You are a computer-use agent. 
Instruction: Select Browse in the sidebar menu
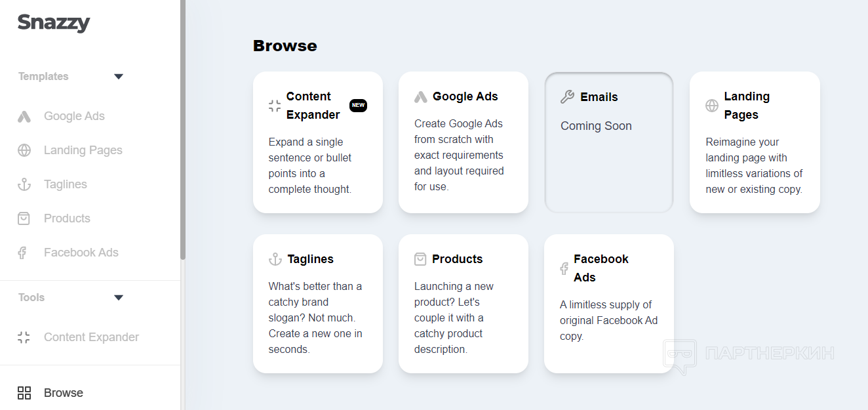(x=64, y=393)
